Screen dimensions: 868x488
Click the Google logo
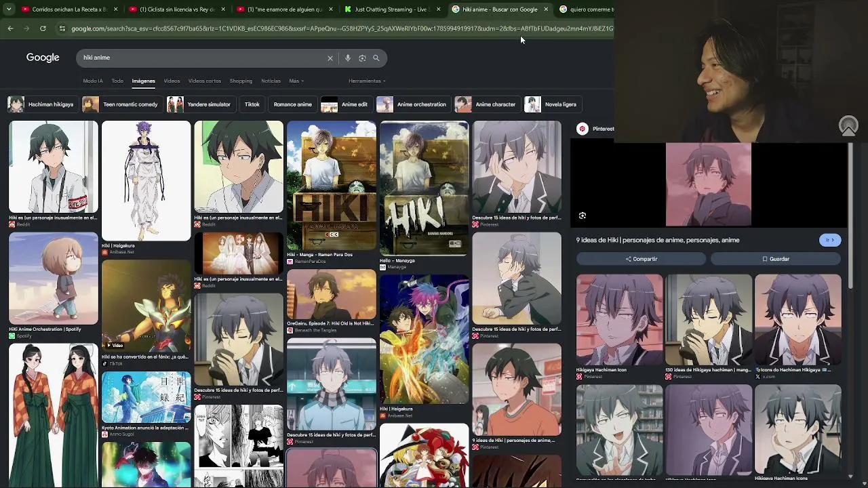pos(43,58)
